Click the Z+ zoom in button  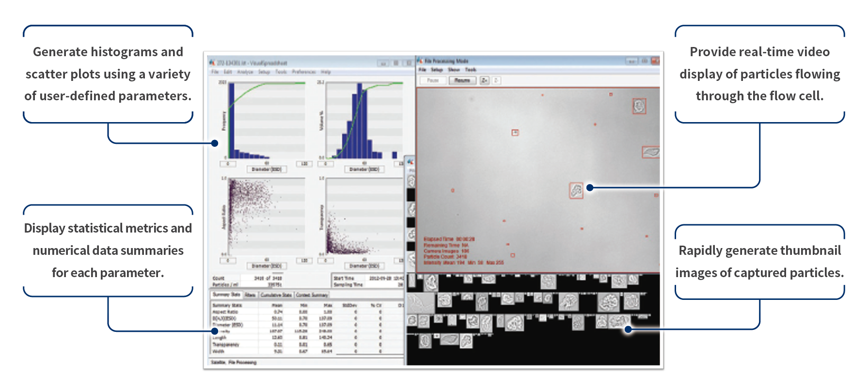[484, 80]
